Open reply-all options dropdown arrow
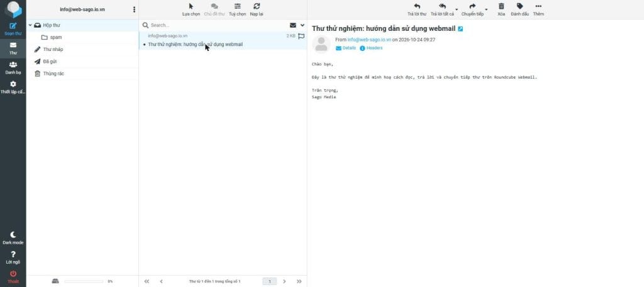This screenshot has height=287, width=644. point(457,9)
